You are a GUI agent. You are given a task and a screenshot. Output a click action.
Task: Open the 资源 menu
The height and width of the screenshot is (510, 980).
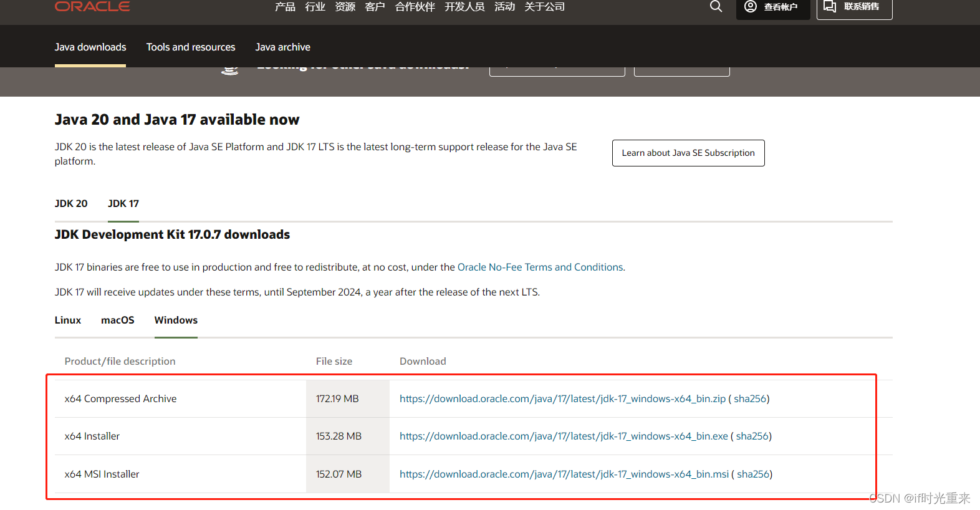[x=345, y=7]
